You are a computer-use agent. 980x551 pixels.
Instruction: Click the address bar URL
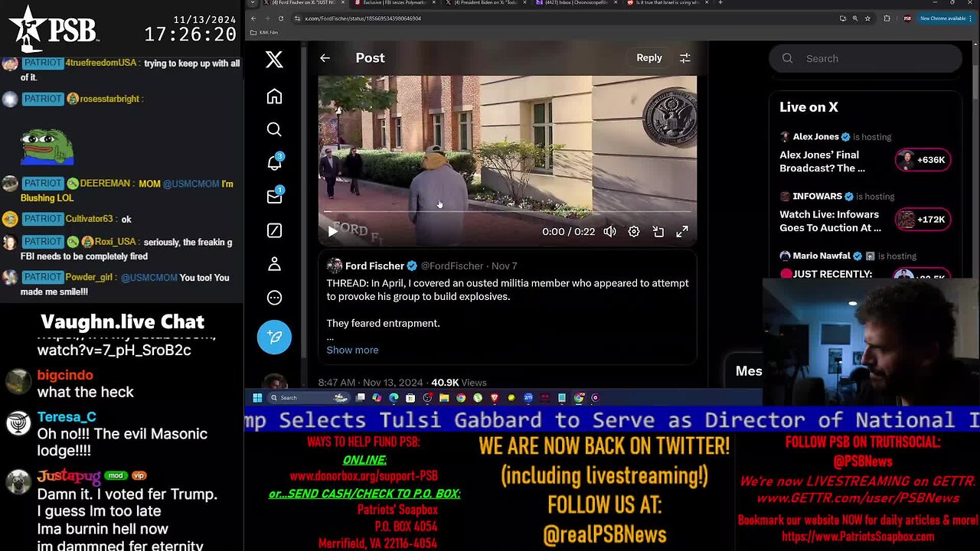(x=363, y=18)
